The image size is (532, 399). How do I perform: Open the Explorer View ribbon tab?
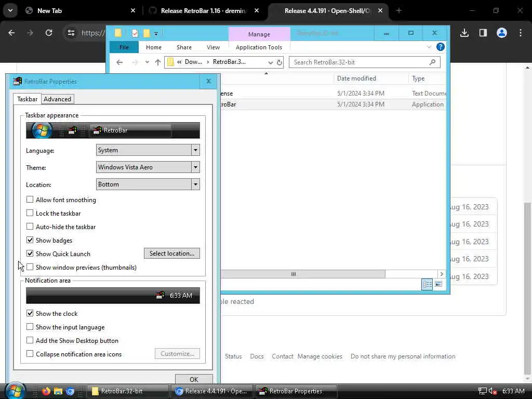(x=213, y=47)
